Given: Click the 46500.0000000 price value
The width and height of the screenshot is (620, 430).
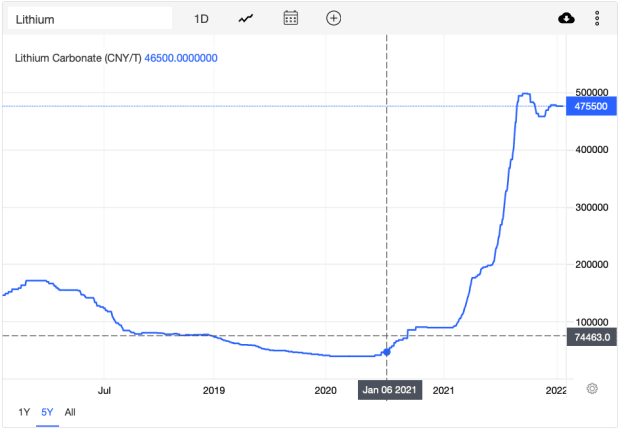Looking at the screenshot, I should pos(181,58).
